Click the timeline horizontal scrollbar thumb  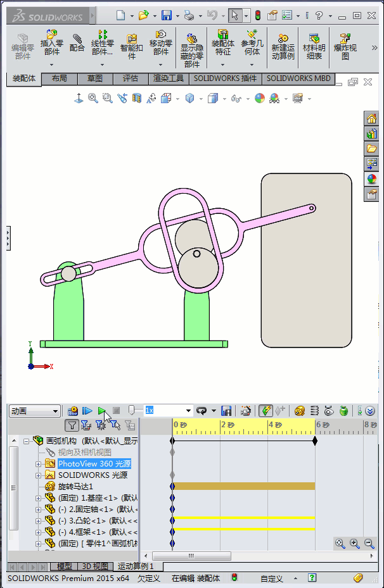(x=191, y=556)
